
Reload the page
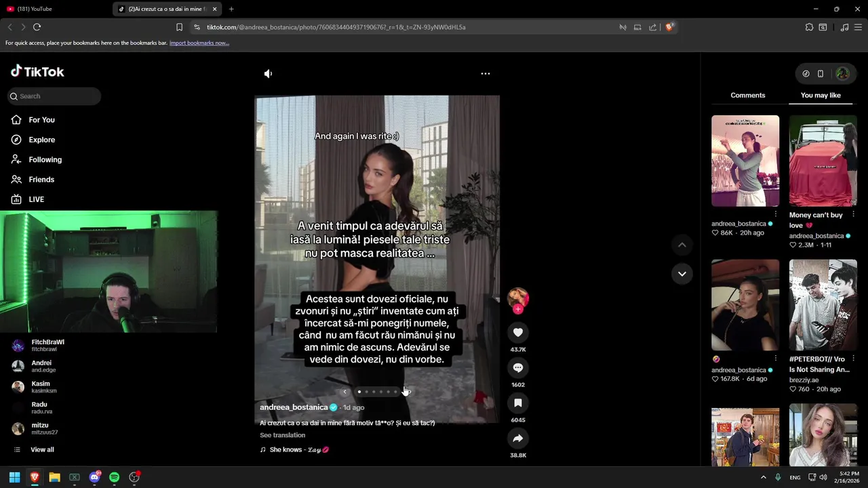(37, 27)
